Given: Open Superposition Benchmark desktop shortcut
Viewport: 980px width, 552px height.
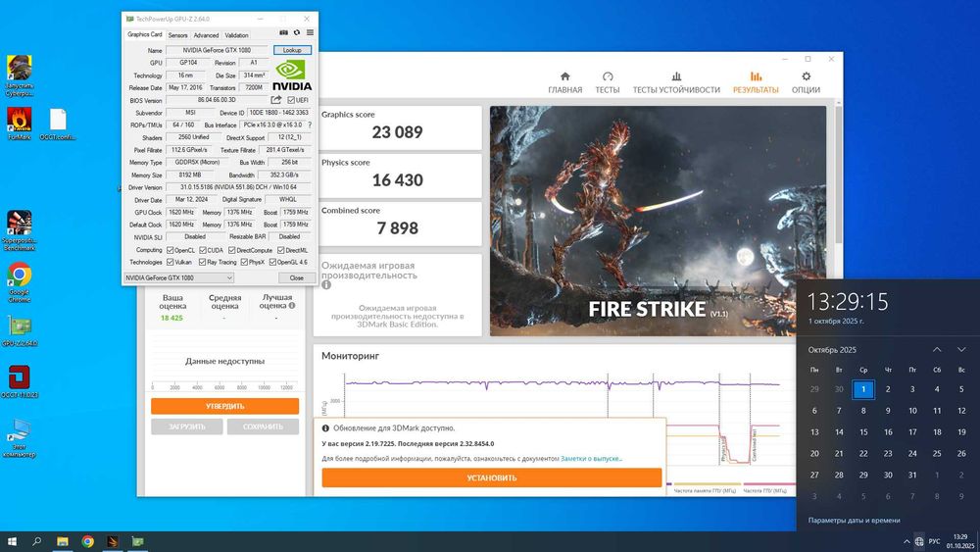Looking at the screenshot, I should (20, 230).
